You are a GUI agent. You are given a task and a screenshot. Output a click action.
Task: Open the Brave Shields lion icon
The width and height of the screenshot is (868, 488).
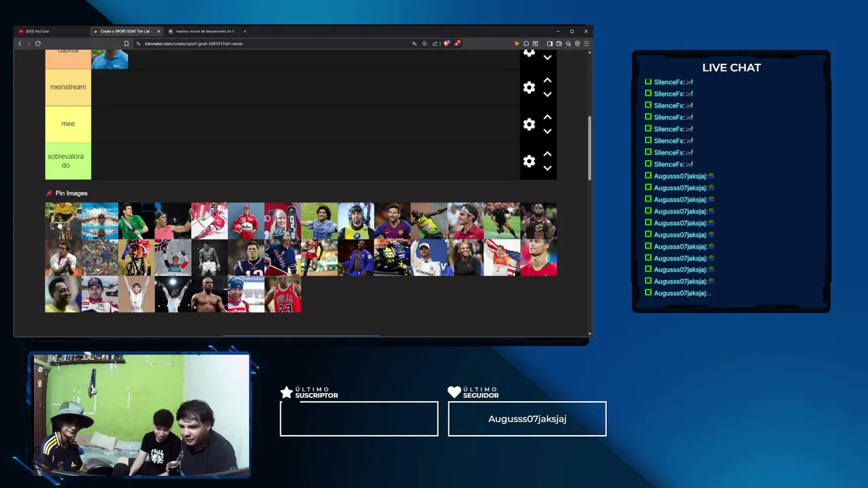click(446, 43)
